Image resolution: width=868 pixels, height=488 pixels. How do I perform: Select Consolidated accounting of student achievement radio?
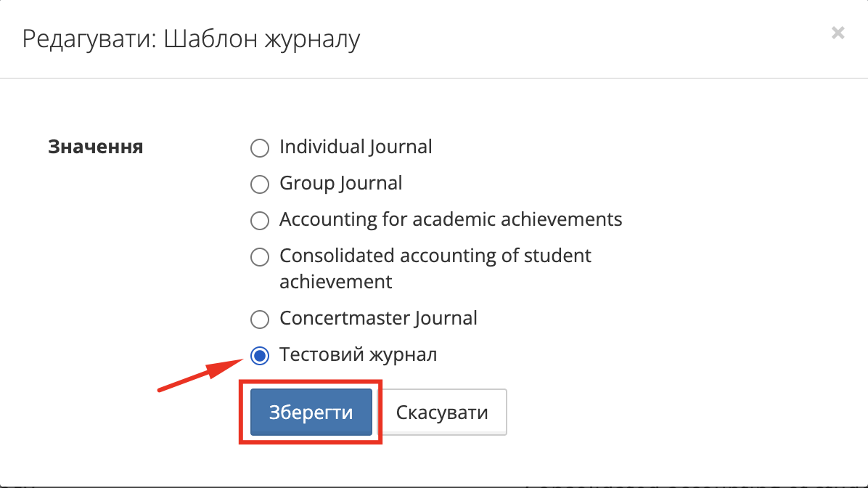coord(259,256)
